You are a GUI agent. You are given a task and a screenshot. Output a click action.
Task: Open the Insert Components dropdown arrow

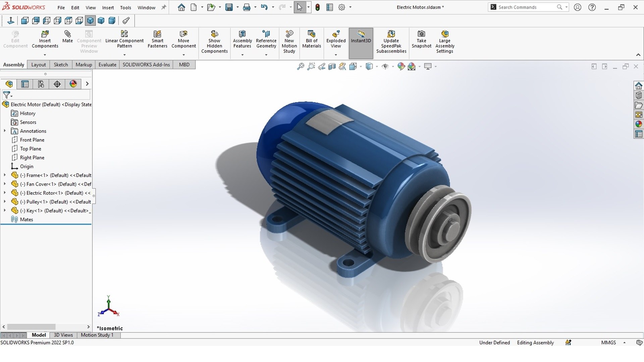pyautogui.click(x=45, y=55)
